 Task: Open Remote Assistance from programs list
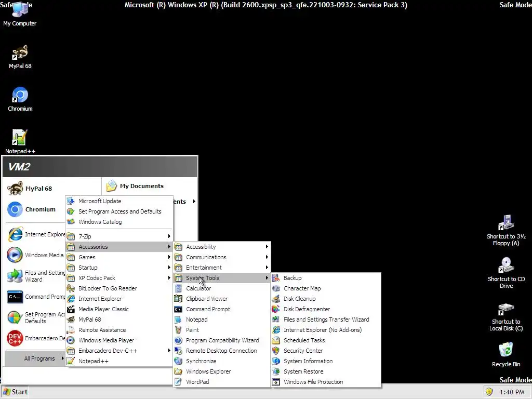119,330
